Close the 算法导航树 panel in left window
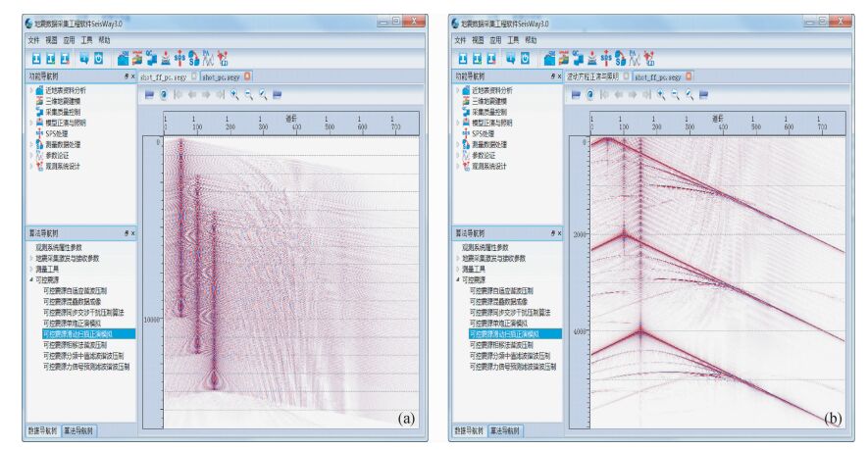The image size is (868, 450). [133, 233]
